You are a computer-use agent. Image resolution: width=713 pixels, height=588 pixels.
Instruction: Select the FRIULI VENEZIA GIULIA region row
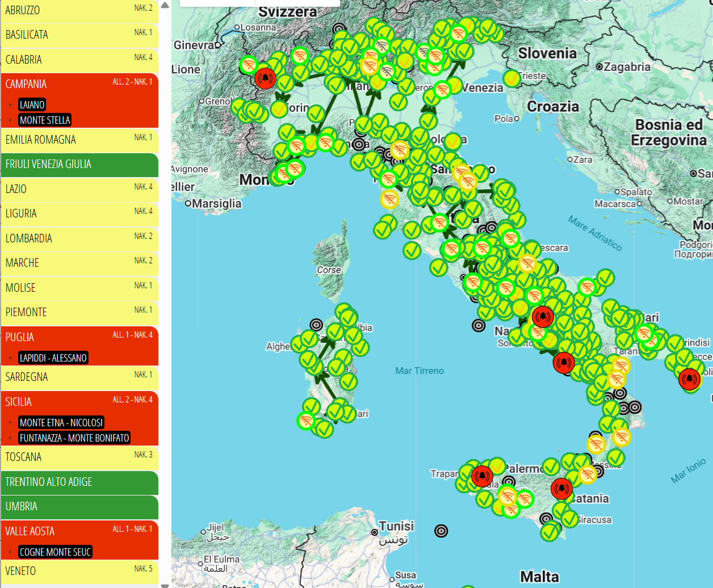(x=79, y=165)
